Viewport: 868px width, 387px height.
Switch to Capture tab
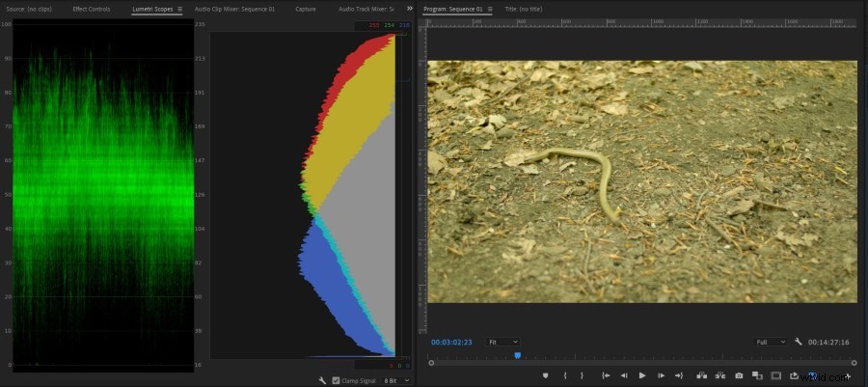coord(306,10)
